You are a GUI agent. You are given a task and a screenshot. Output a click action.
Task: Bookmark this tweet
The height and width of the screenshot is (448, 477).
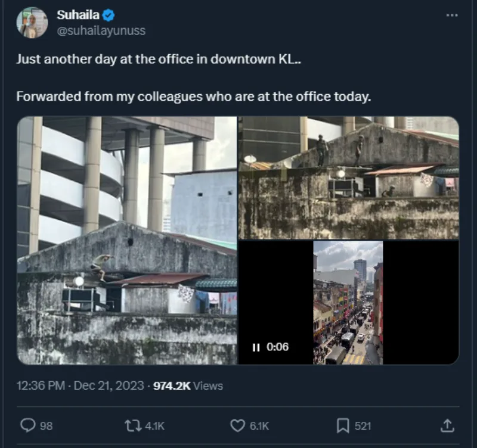(x=343, y=425)
